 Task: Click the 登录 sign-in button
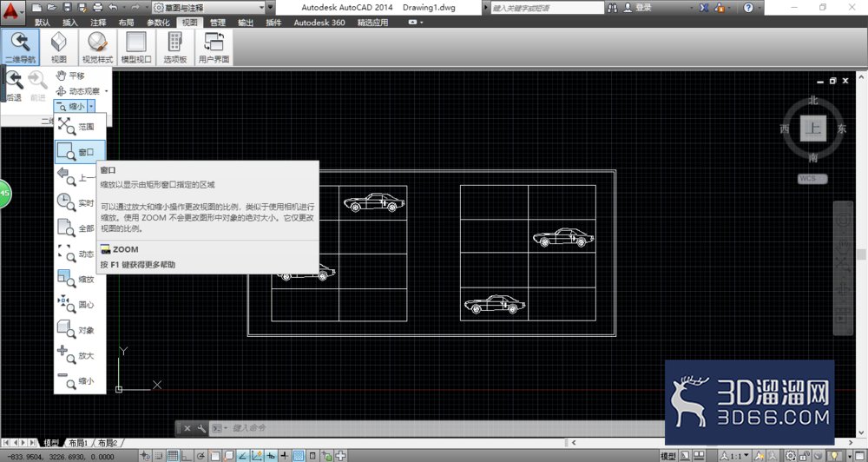[637, 8]
